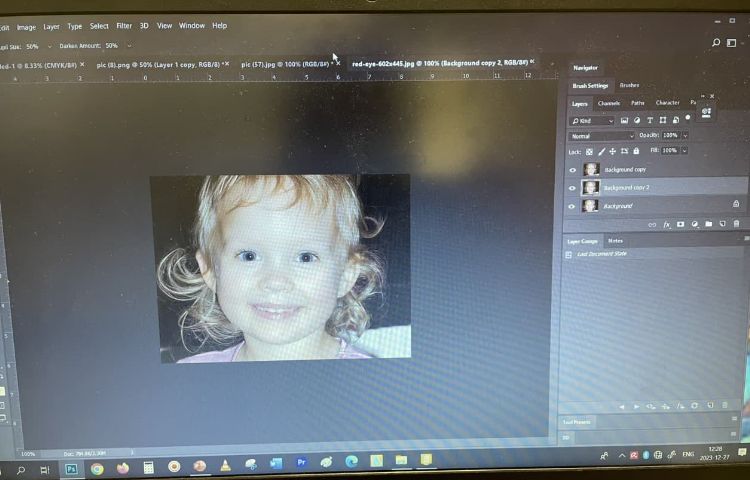This screenshot has height=480, width=750.
Task: Open the Filter menu
Action: [124, 26]
